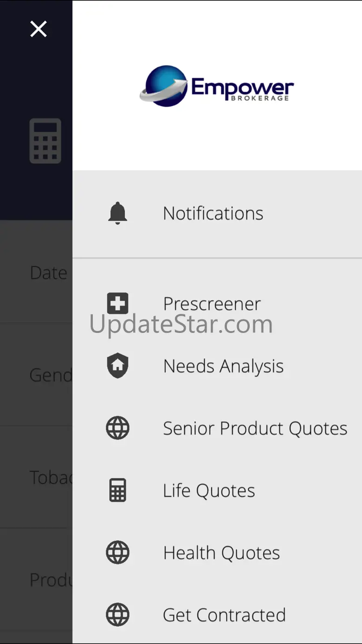Select Get Contracted from menu
The image size is (362, 644).
pos(224,615)
